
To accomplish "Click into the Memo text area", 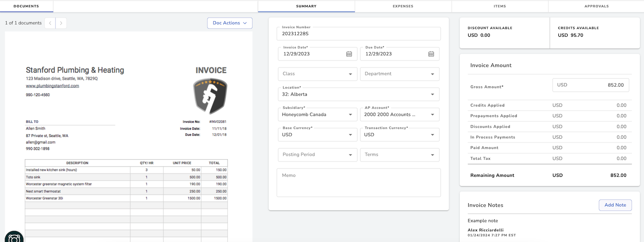I will [x=359, y=183].
